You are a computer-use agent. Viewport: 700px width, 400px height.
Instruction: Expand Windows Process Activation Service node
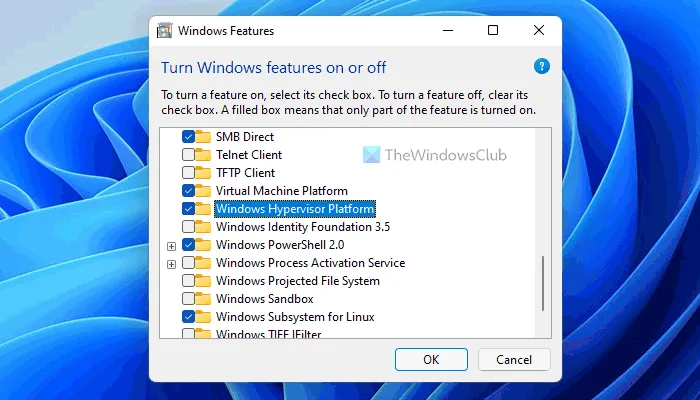click(x=171, y=263)
